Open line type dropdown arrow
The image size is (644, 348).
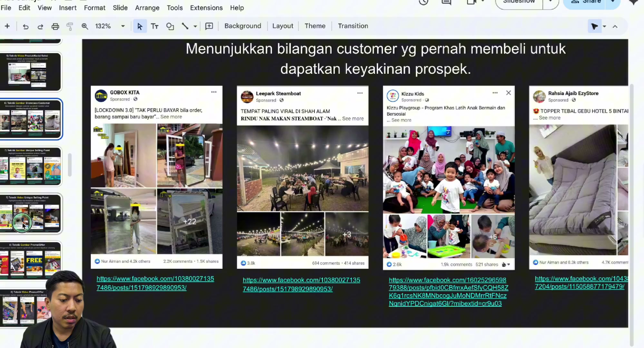pos(195,26)
